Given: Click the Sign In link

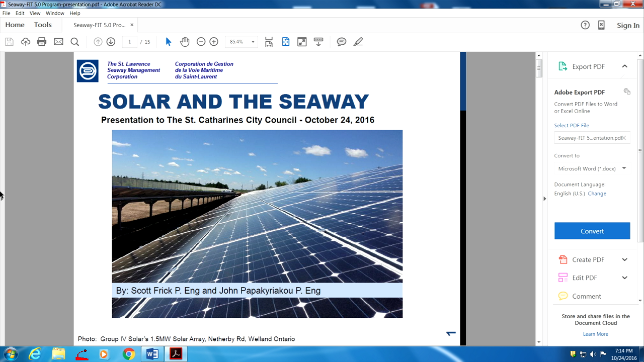Looking at the screenshot, I should pyautogui.click(x=628, y=25).
